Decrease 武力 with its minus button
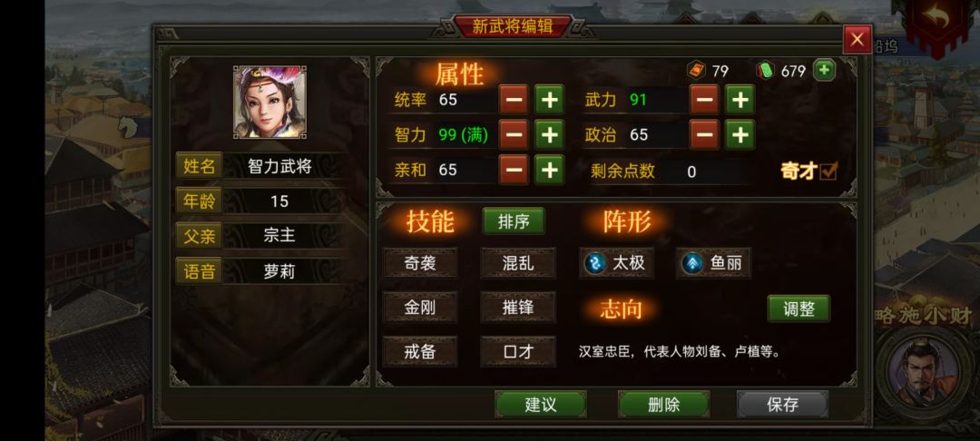 (x=704, y=100)
